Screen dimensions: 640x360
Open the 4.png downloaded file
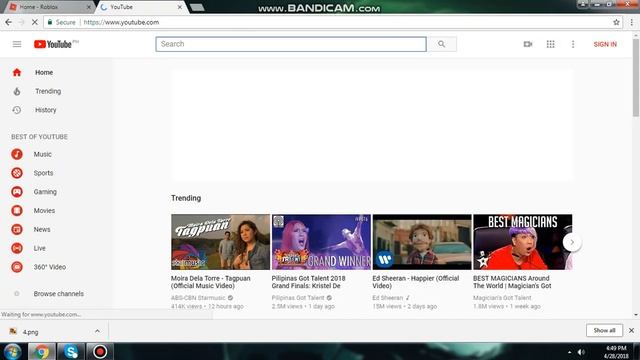31,332
